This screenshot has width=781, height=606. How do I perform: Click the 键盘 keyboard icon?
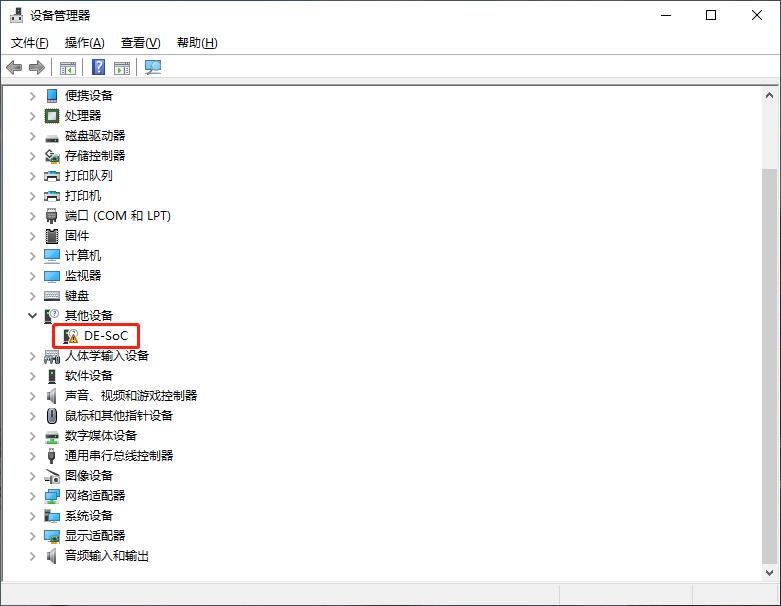click(52, 296)
